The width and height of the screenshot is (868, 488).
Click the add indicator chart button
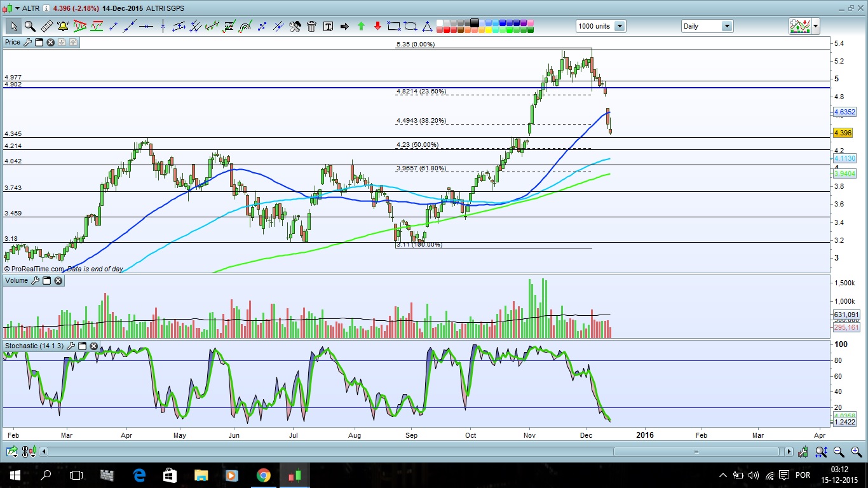799,26
